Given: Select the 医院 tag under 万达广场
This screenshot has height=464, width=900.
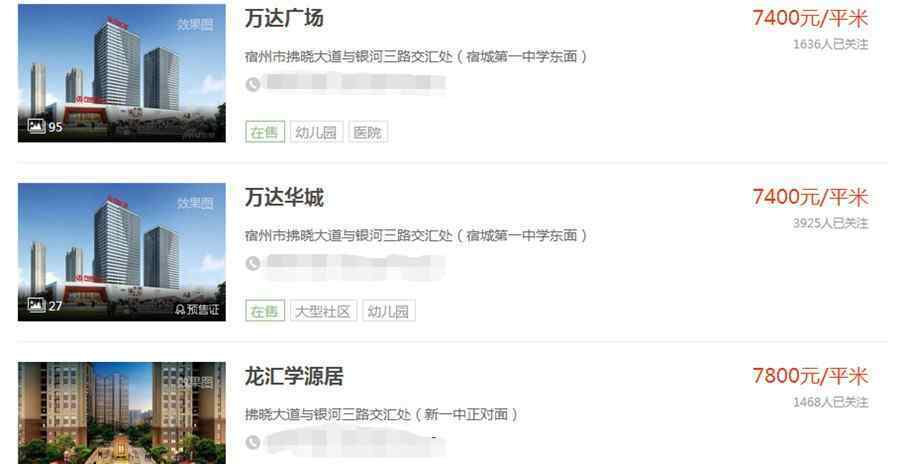Looking at the screenshot, I should tap(367, 132).
